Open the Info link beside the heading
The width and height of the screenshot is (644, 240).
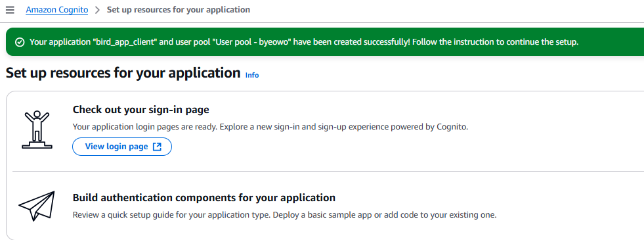click(x=252, y=75)
